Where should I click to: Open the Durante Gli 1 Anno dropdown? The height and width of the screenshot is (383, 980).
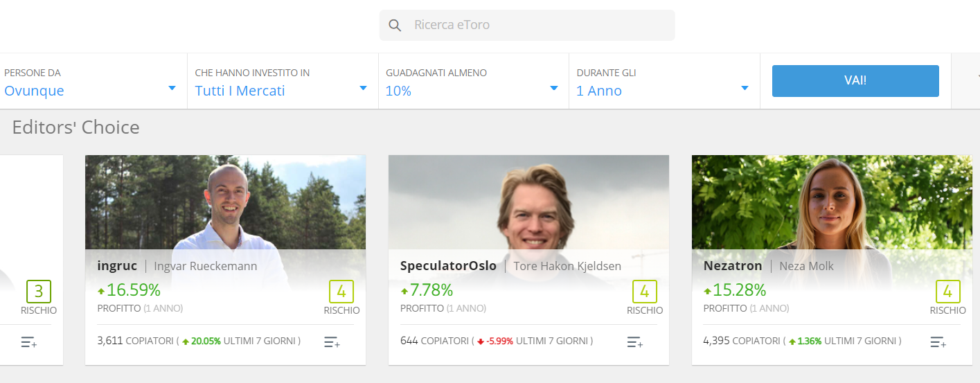point(664,82)
